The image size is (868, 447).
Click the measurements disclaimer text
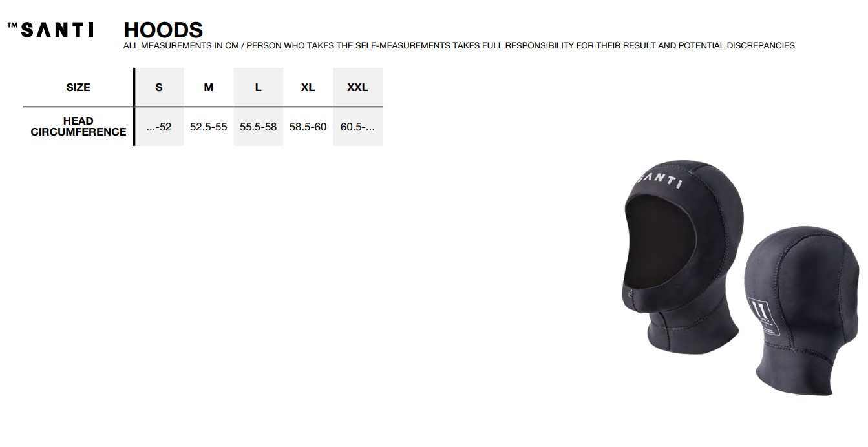pyautogui.click(x=459, y=46)
